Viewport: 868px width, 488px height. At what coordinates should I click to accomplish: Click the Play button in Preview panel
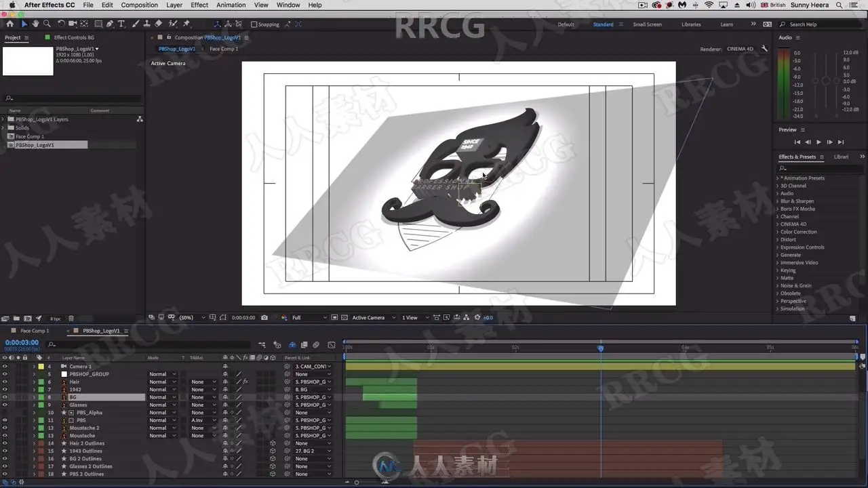pos(818,142)
